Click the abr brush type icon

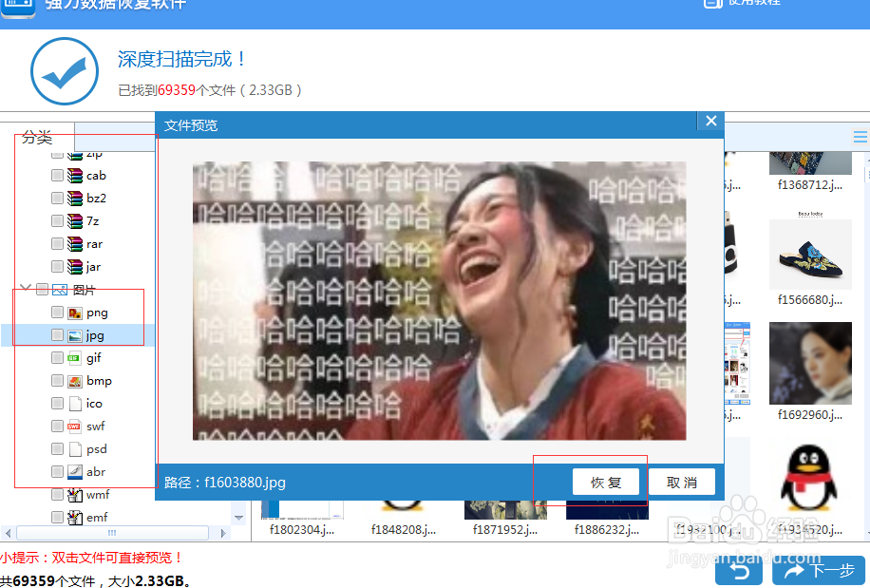(75, 472)
